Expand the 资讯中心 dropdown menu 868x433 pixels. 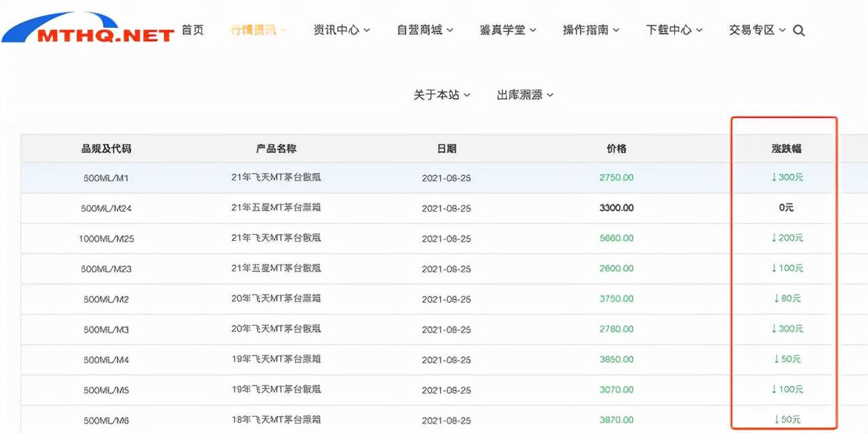(342, 30)
